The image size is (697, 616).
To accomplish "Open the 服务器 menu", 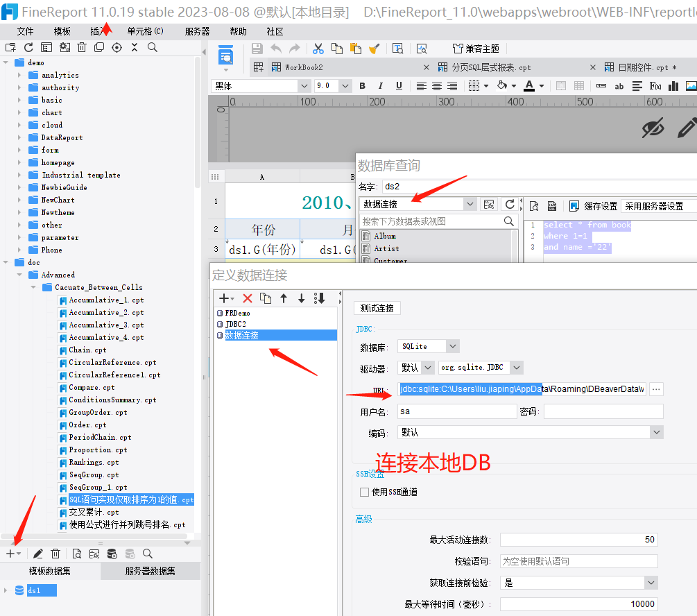I will (x=197, y=32).
